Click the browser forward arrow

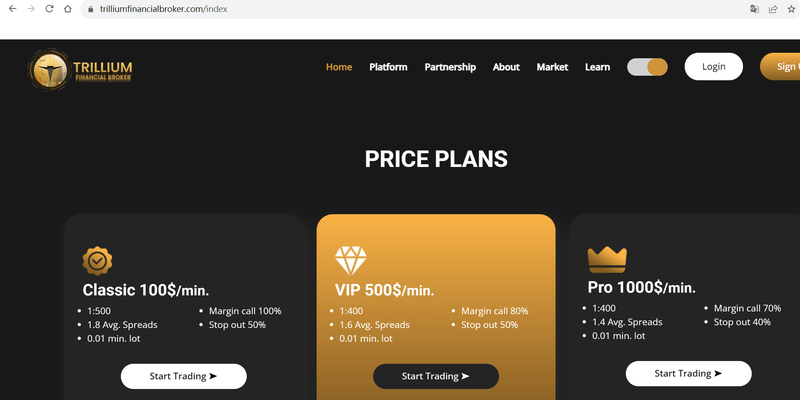click(x=31, y=9)
